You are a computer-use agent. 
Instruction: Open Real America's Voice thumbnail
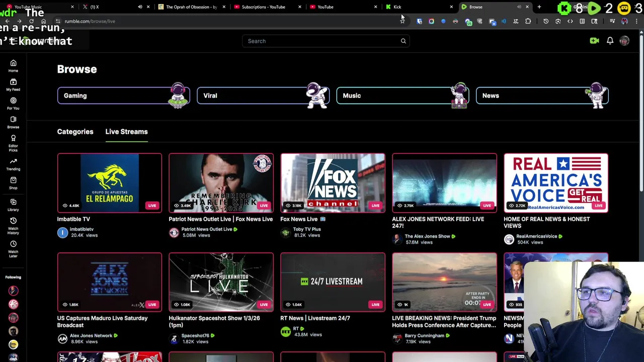click(556, 183)
